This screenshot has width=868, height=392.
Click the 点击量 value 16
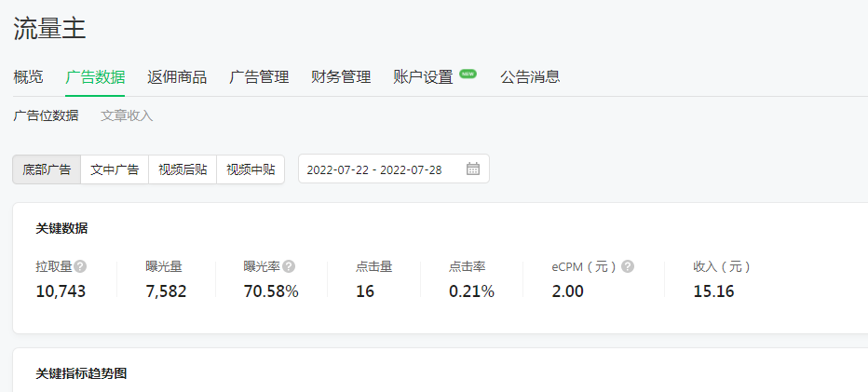[x=365, y=291]
